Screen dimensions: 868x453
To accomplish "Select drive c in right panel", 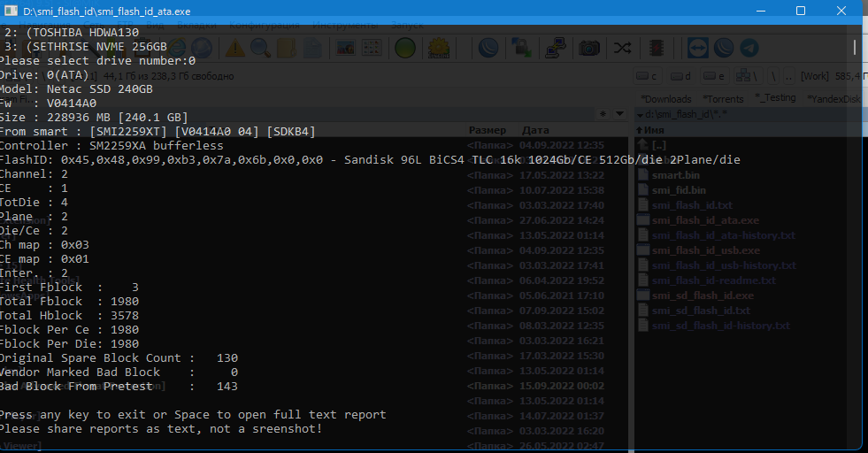I will [x=647, y=76].
